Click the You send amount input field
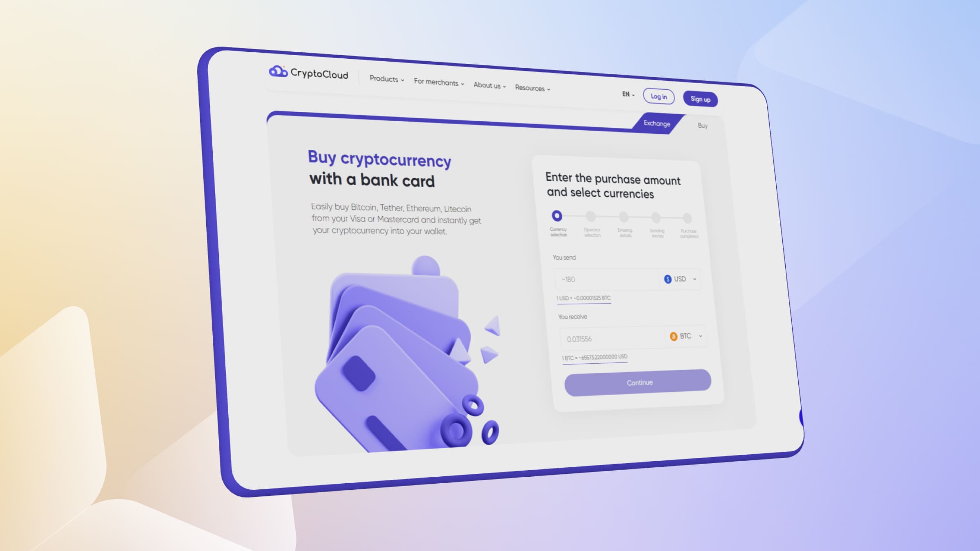The height and width of the screenshot is (551, 980). pyautogui.click(x=601, y=278)
